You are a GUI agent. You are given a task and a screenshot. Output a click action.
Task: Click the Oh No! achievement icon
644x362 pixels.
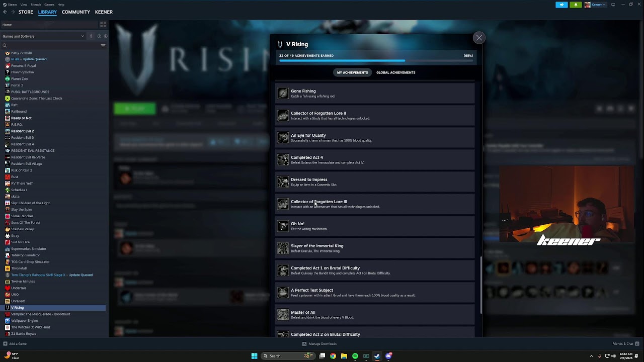coord(283,226)
